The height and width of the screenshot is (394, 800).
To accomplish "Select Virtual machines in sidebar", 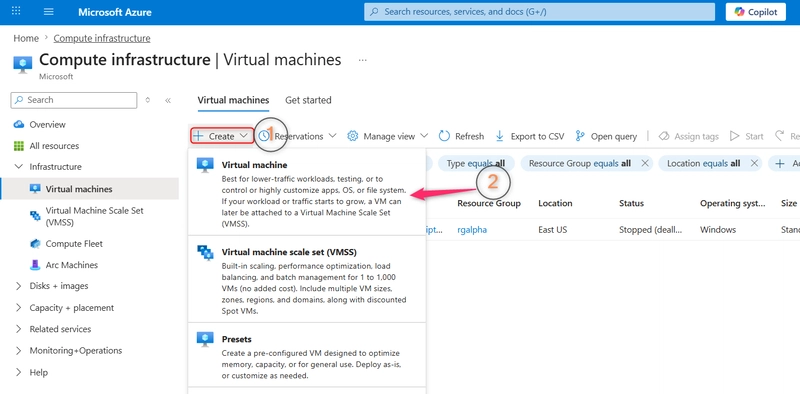I will coord(90,189).
